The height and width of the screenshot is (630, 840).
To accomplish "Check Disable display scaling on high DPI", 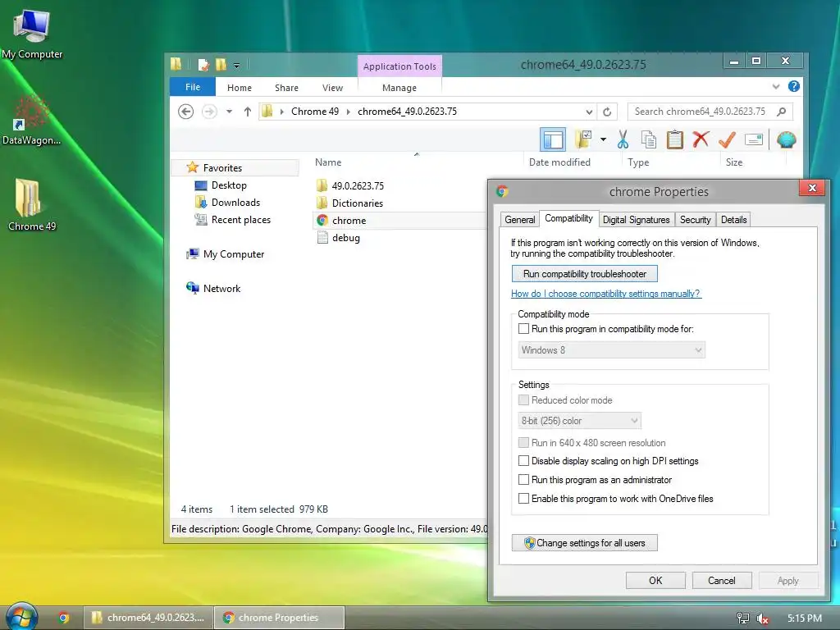I will (x=523, y=461).
